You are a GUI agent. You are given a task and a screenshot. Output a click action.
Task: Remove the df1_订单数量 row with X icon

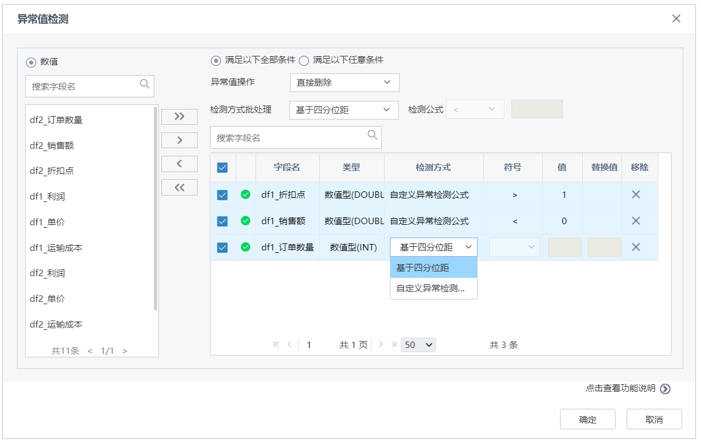pos(635,247)
